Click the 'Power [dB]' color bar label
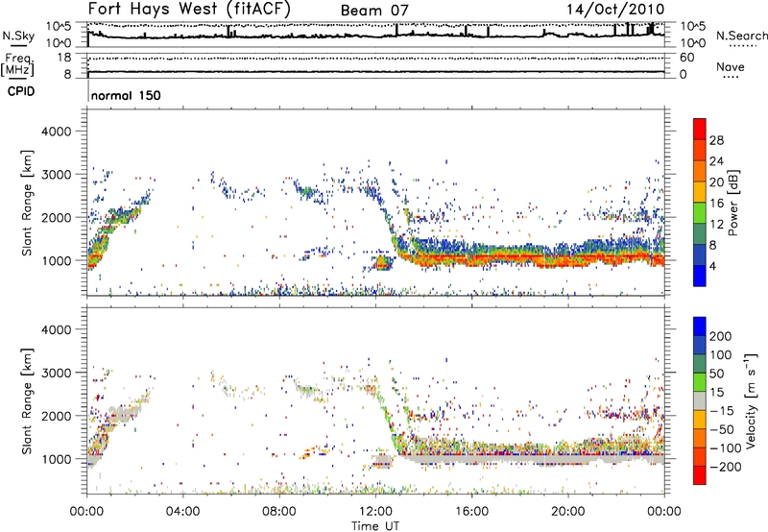The width and height of the screenshot is (768, 532). coord(732,203)
